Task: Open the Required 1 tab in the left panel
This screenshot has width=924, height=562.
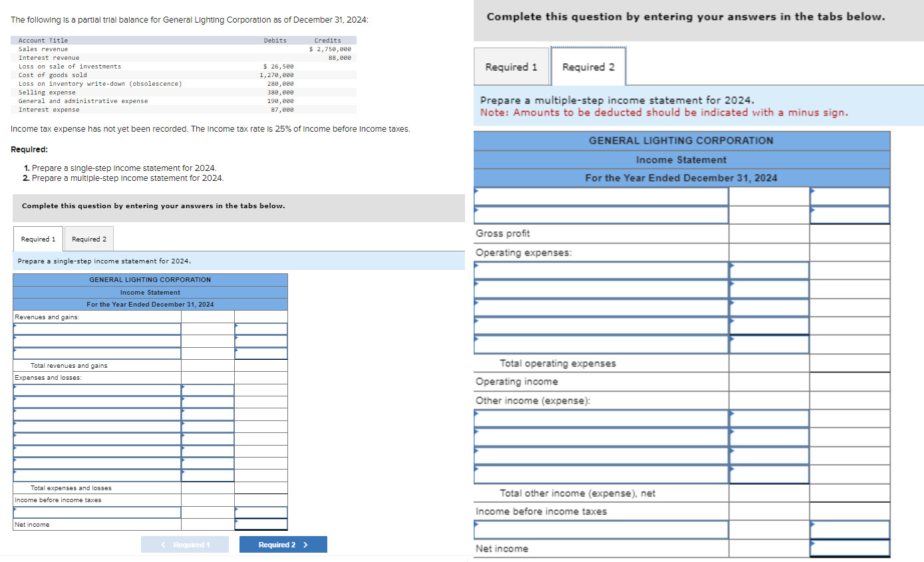Action: pos(38,239)
